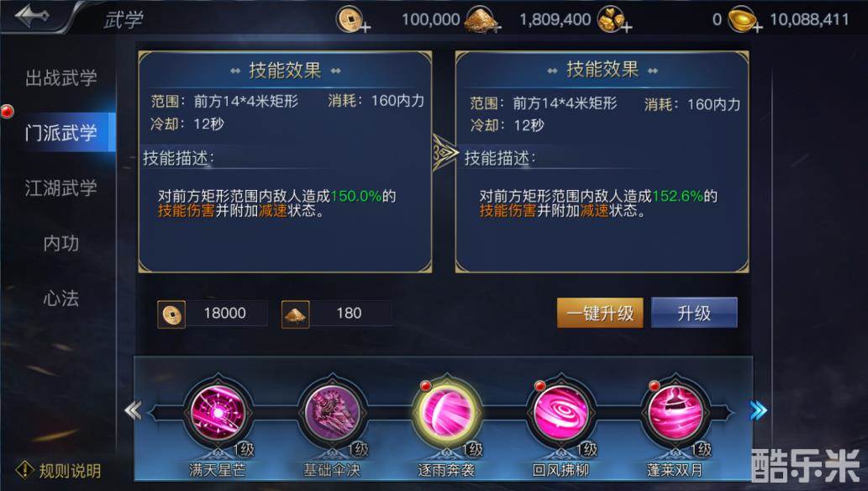The height and width of the screenshot is (491, 868).
Task: Click the blue 升级 button
Action: coord(694,313)
